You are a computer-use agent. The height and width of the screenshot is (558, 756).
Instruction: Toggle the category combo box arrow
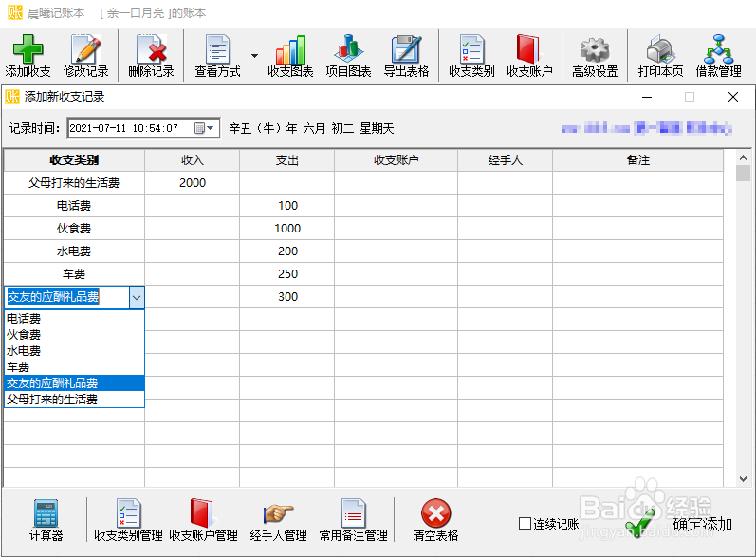point(137,298)
